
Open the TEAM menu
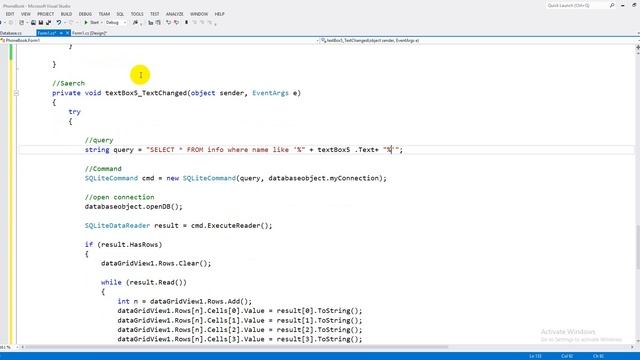[x=104, y=14]
